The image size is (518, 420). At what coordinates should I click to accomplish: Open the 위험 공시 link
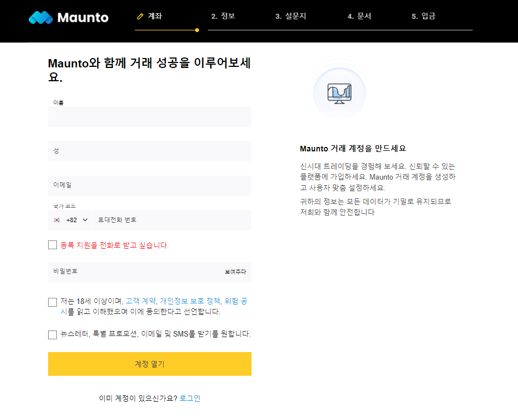[x=236, y=301]
